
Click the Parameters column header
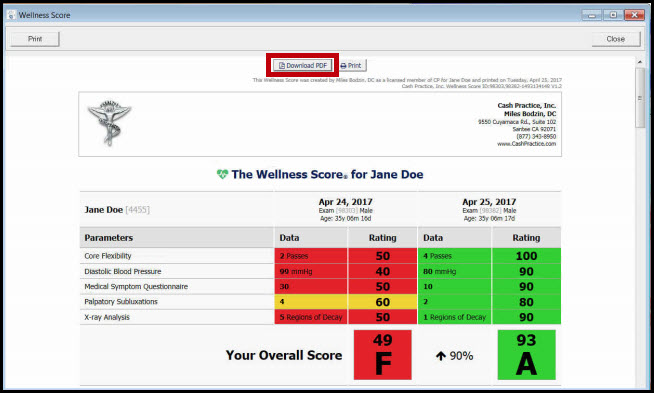[x=176, y=237]
